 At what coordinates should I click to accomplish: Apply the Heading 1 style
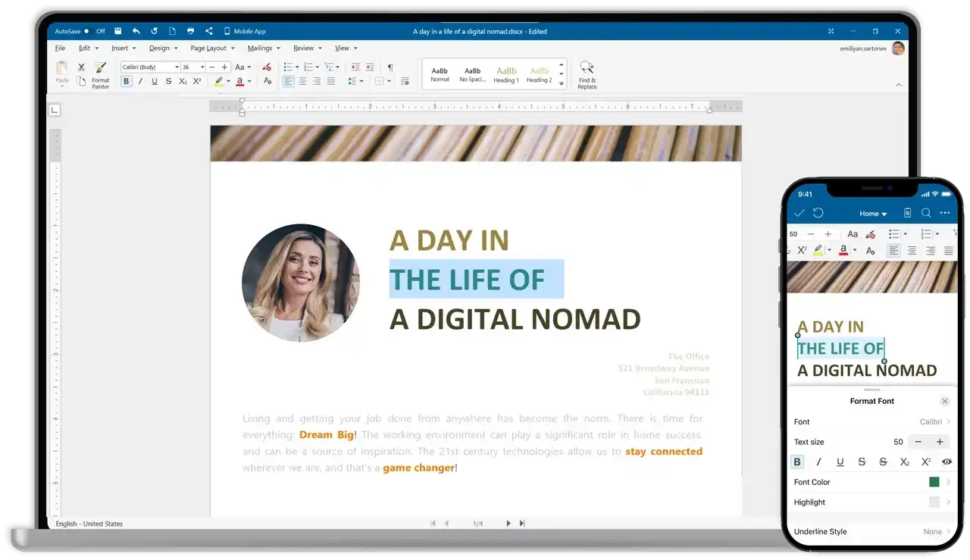click(506, 74)
